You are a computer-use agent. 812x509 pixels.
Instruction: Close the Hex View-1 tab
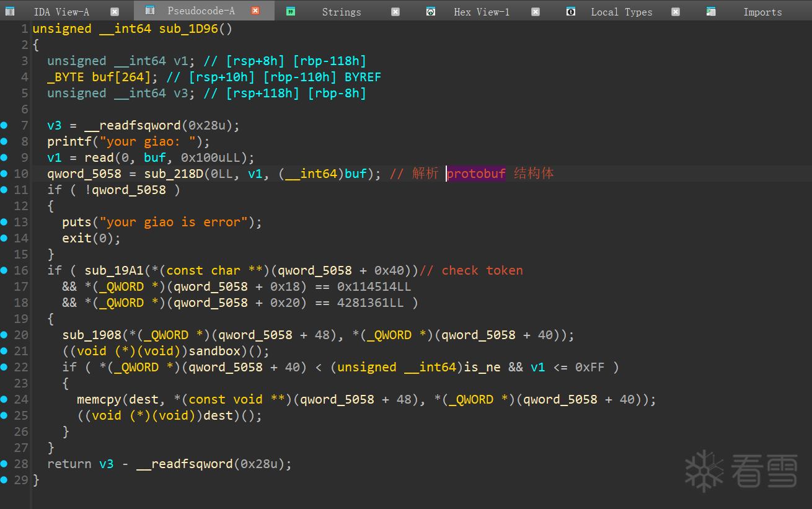pyautogui.click(x=536, y=11)
